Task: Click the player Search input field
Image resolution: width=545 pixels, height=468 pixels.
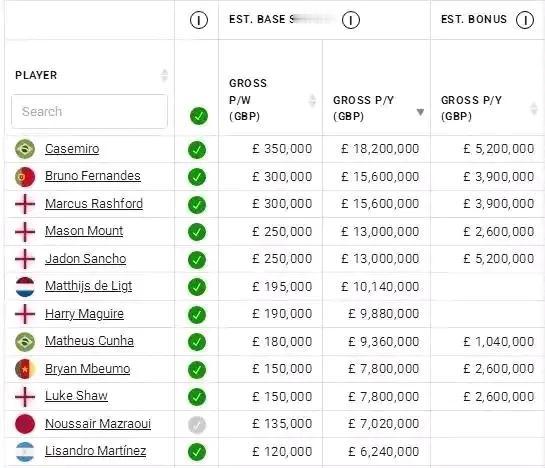Action: pos(89,112)
